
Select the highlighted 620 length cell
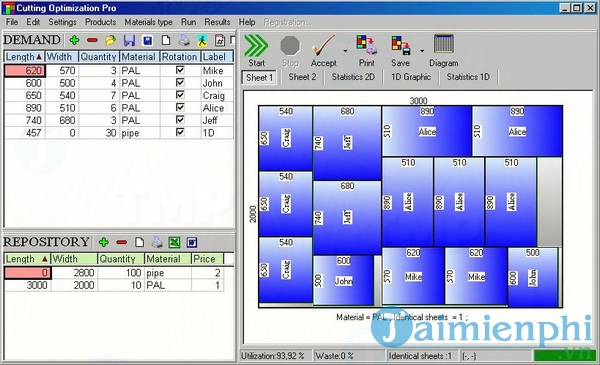click(x=24, y=70)
